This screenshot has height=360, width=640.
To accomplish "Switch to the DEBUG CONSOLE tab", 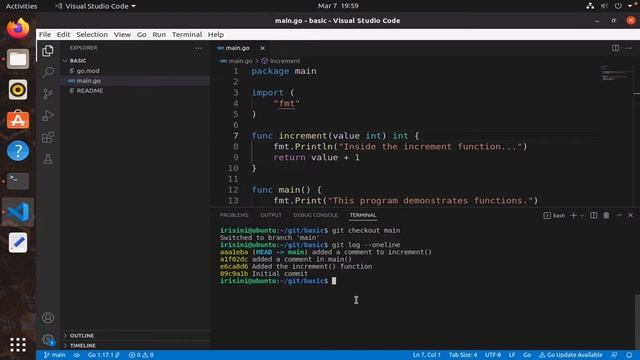I will coord(316,215).
